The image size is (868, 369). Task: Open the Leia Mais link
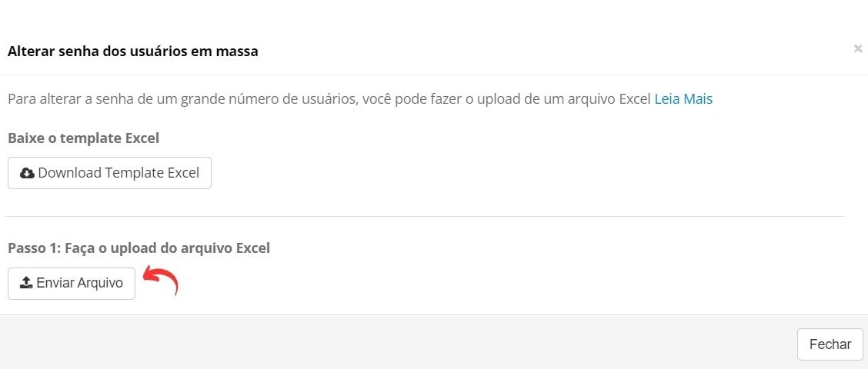[x=683, y=99]
